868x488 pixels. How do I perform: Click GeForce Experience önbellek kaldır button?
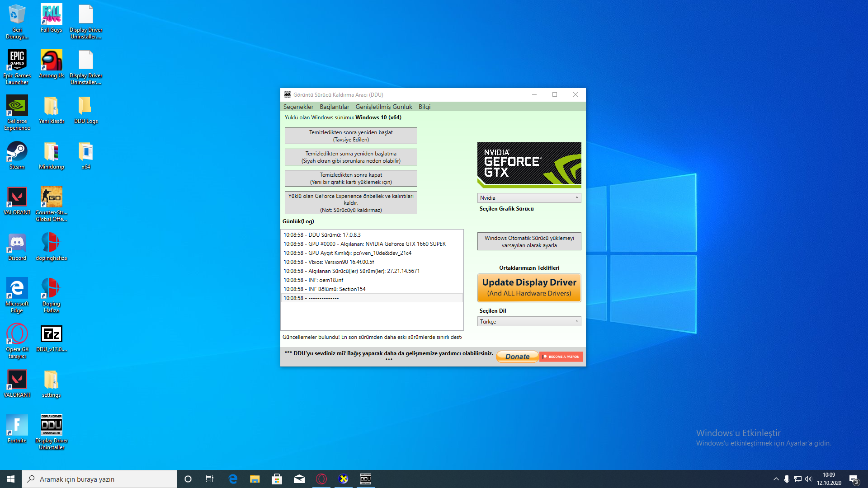coord(351,203)
